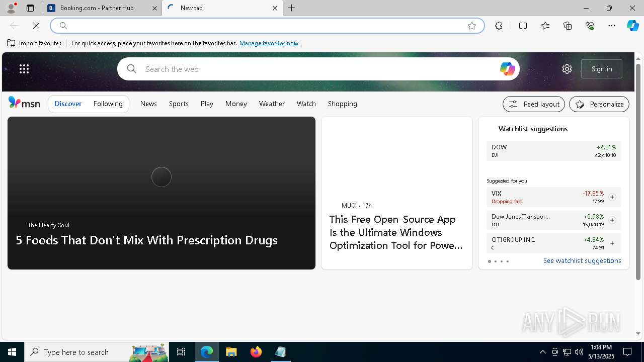The height and width of the screenshot is (362, 644).
Task: Open the Shopping section
Action: tap(343, 104)
